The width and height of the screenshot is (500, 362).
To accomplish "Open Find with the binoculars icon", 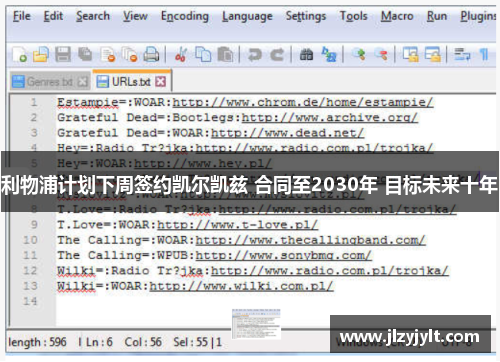I will 306,54.
